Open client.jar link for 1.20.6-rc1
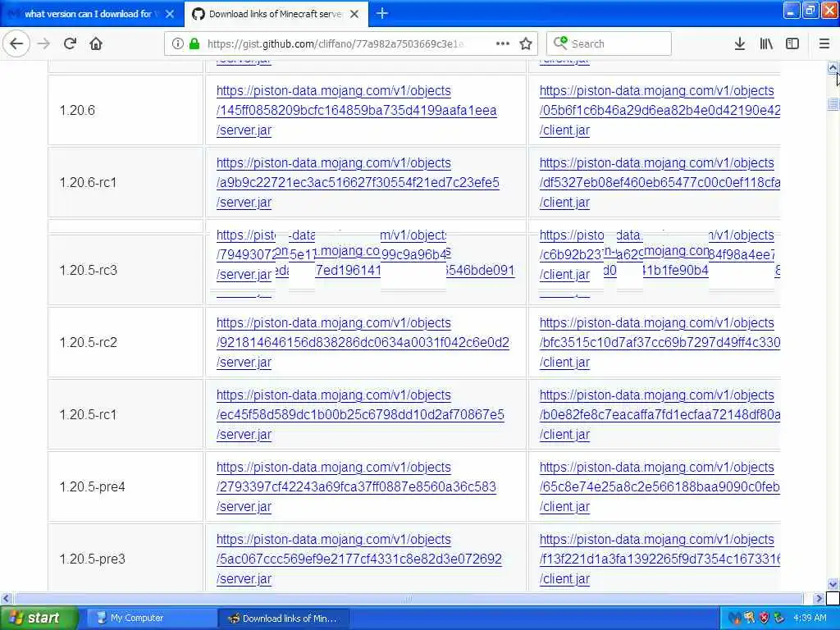Viewport: 840px width, 630px height. click(x=660, y=183)
